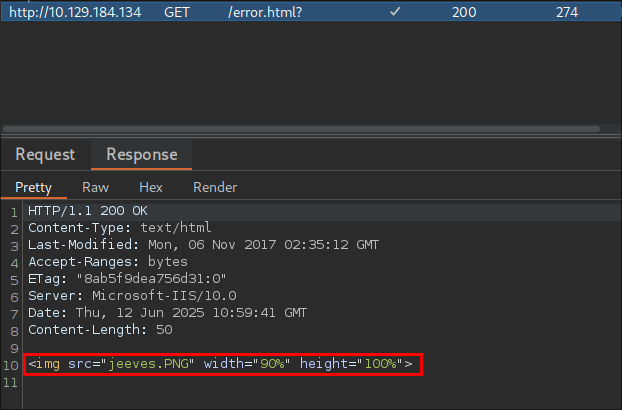Click the img src jeeves.PNG line
622x410 pixels.
220,364
